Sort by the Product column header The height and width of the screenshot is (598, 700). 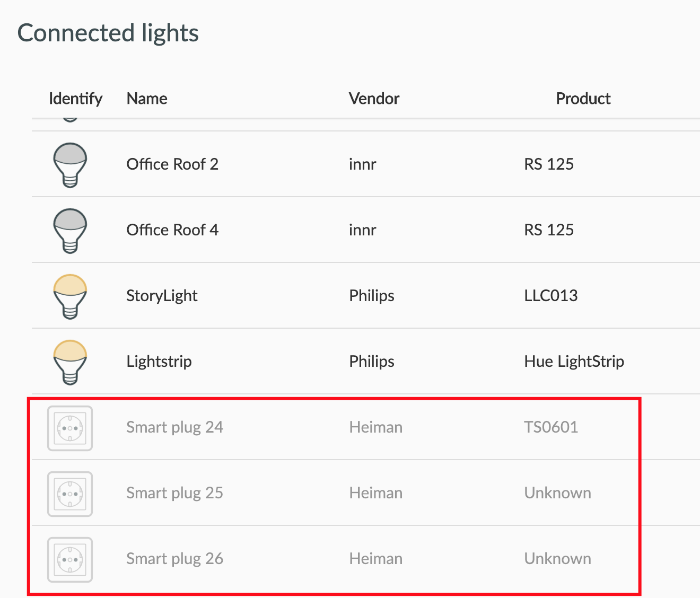tap(583, 99)
